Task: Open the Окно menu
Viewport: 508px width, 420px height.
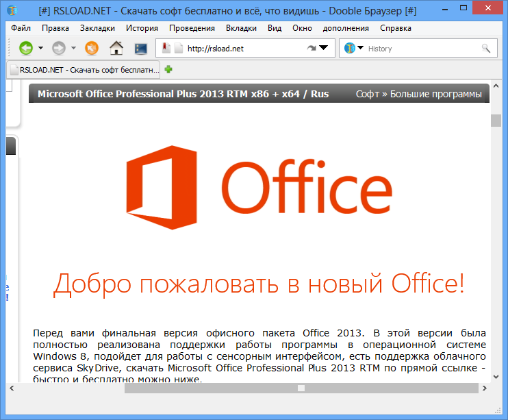Action: tap(303, 28)
